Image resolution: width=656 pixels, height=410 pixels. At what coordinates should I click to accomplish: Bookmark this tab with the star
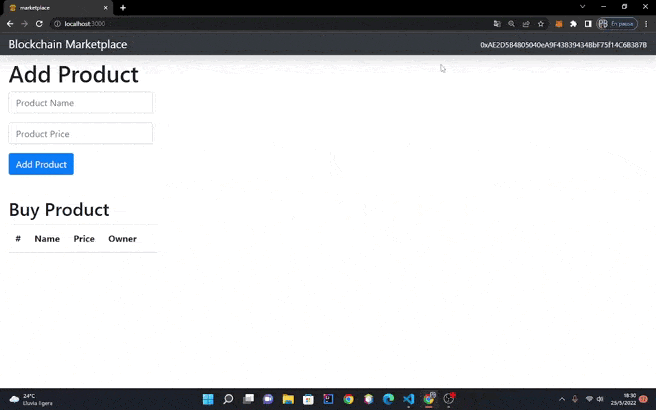[x=541, y=24]
